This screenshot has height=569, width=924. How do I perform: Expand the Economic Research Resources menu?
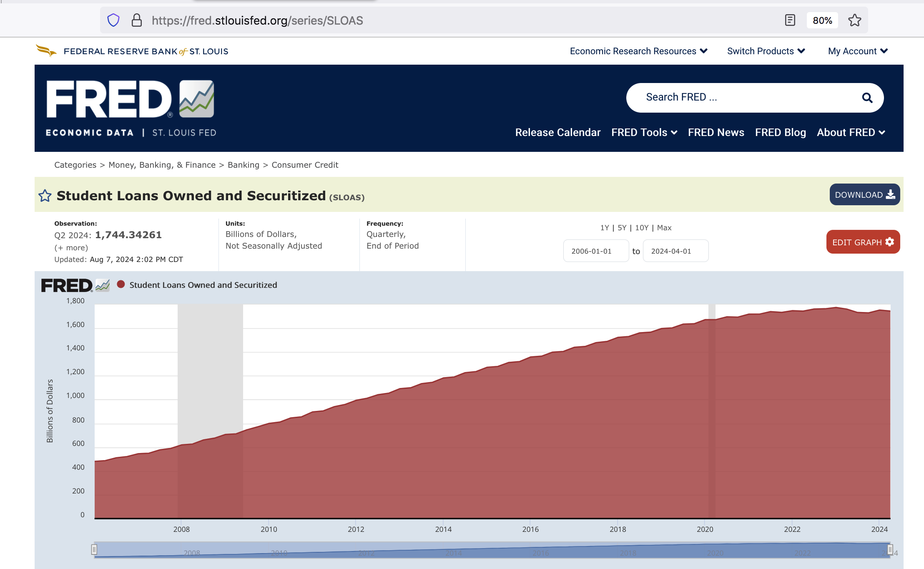tap(638, 51)
